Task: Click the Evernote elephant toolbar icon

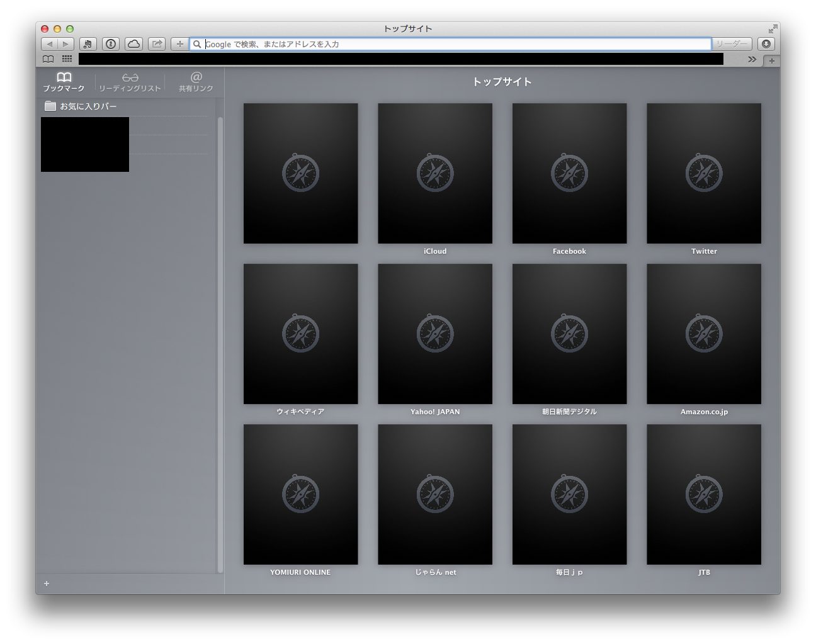Action: pyautogui.click(x=88, y=44)
